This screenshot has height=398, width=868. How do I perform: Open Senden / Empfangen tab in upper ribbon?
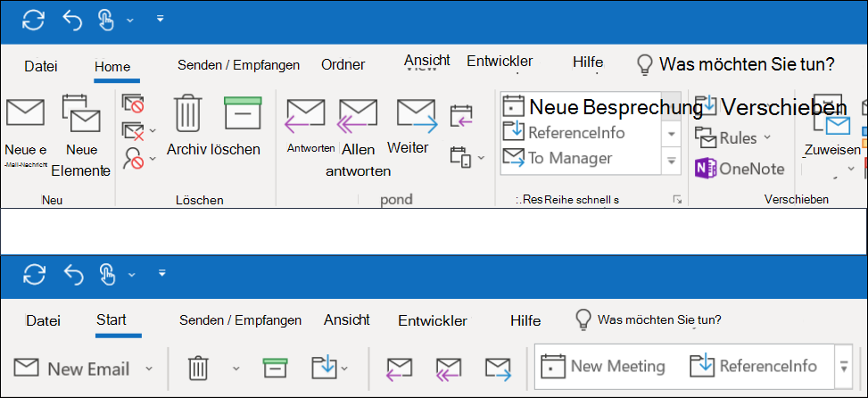click(238, 65)
